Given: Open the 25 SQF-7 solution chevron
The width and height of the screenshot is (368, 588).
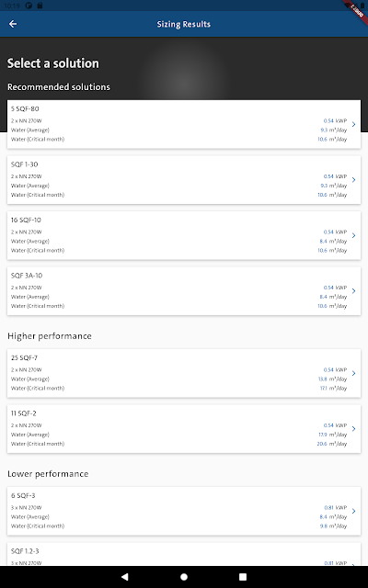Looking at the screenshot, I should click(x=353, y=373).
